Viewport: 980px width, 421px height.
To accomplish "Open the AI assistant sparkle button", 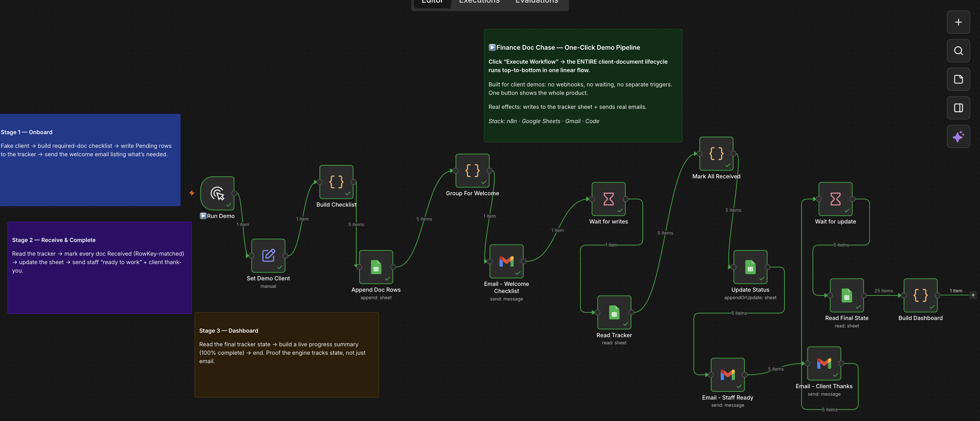I will (x=958, y=136).
